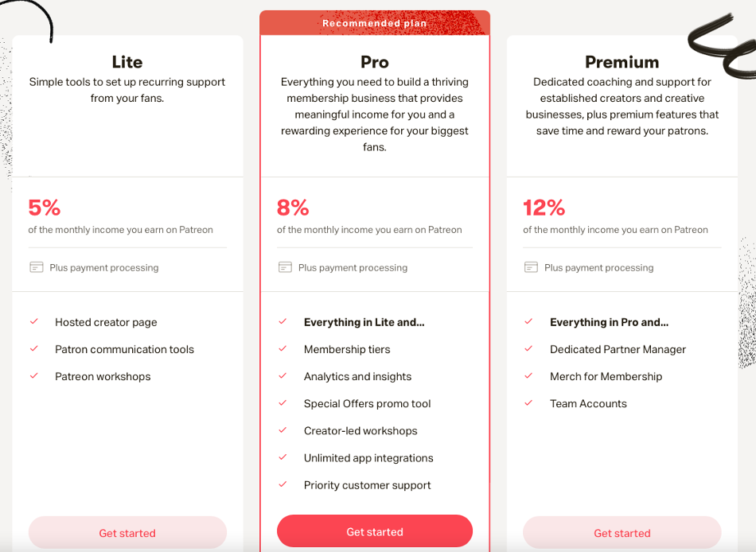Click checkmark beside Hosted creator page
The width and height of the screenshot is (756, 552).
click(34, 321)
